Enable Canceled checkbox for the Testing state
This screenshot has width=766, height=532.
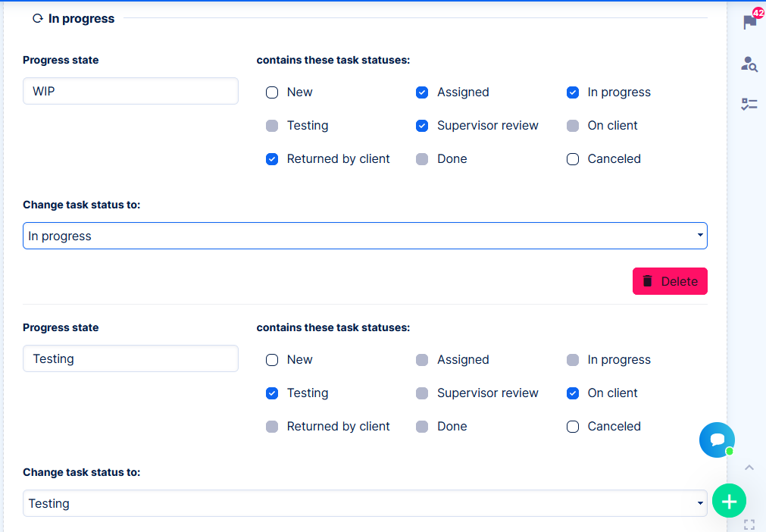coord(573,427)
